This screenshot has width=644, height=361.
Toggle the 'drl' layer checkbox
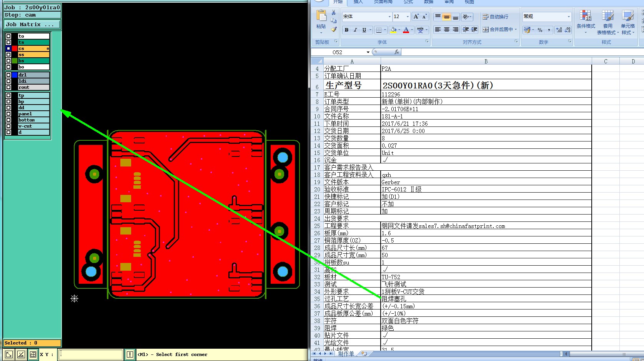click(8, 75)
